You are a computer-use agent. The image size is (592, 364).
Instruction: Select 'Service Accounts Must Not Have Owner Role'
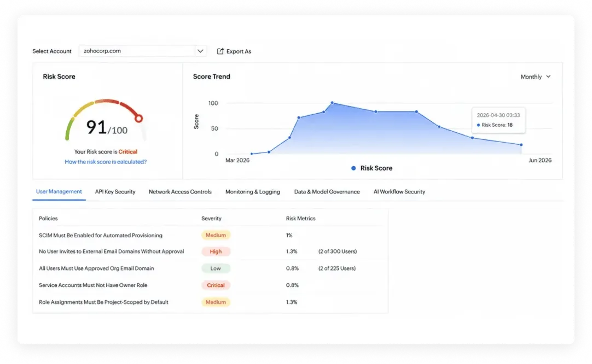[93, 285]
